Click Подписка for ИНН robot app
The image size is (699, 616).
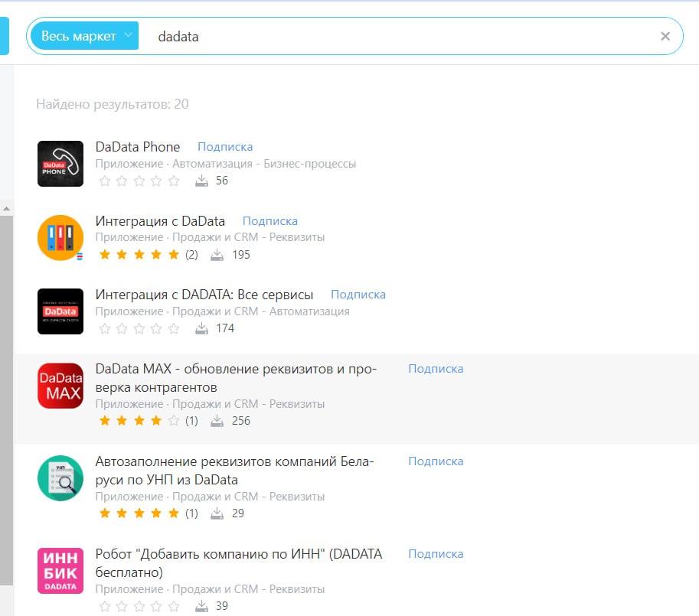coord(436,554)
